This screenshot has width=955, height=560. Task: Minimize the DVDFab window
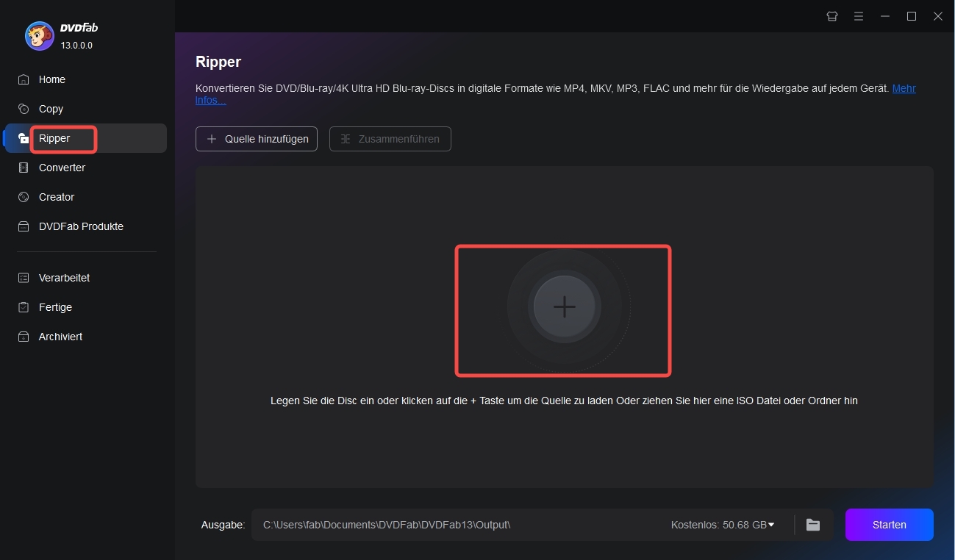(885, 16)
